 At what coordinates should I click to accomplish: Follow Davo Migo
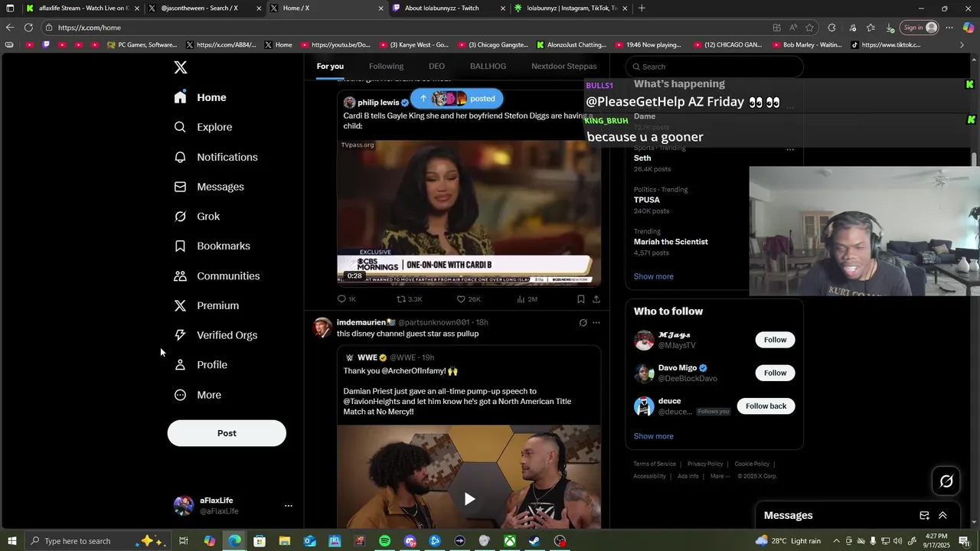(x=775, y=373)
